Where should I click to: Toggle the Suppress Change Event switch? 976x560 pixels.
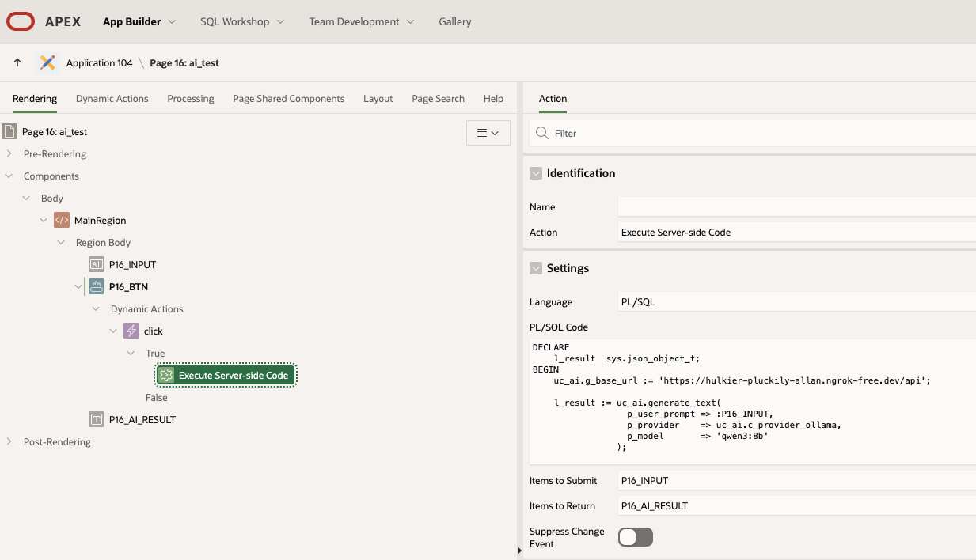[636, 537]
